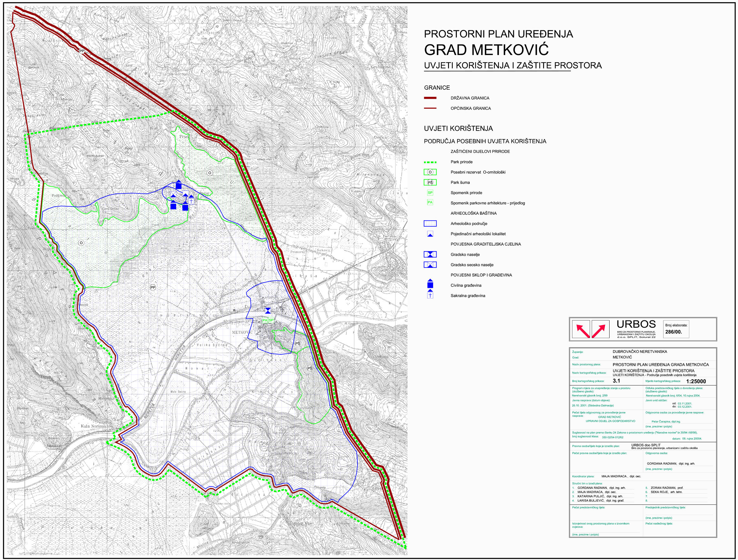Click the PA parkovne arhitekture legend icon
The width and height of the screenshot is (738, 560).
click(430, 202)
